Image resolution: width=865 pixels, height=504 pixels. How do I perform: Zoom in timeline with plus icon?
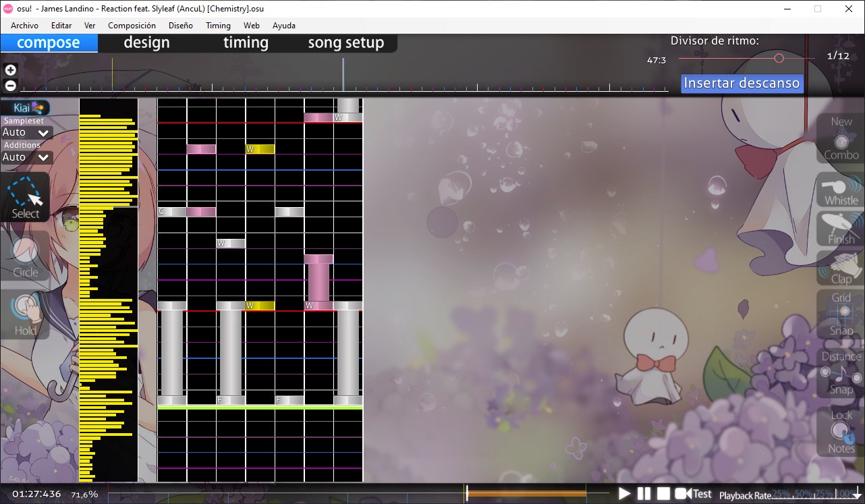pos(10,70)
